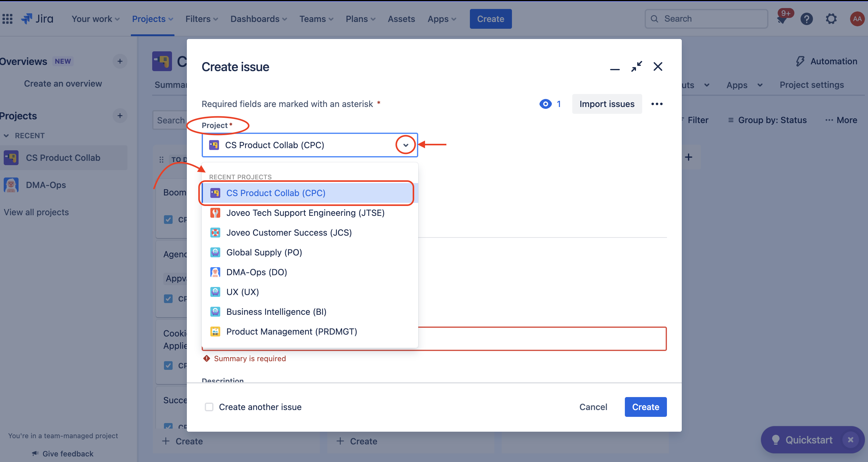Click the Jira logo

point(37,19)
